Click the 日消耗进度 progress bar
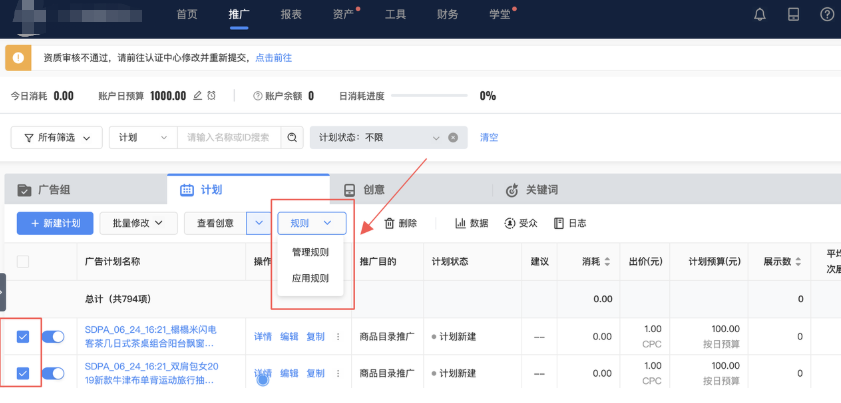The height and width of the screenshot is (403, 841). pos(429,96)
